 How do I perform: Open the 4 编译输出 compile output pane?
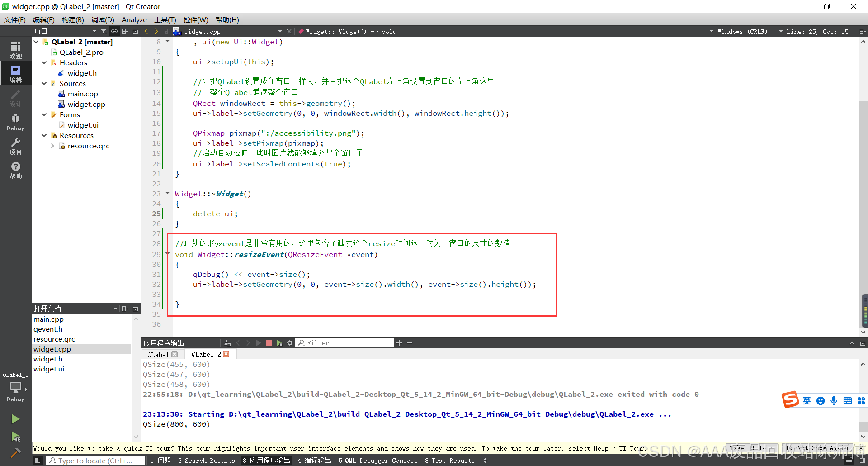tap(315, 461)
